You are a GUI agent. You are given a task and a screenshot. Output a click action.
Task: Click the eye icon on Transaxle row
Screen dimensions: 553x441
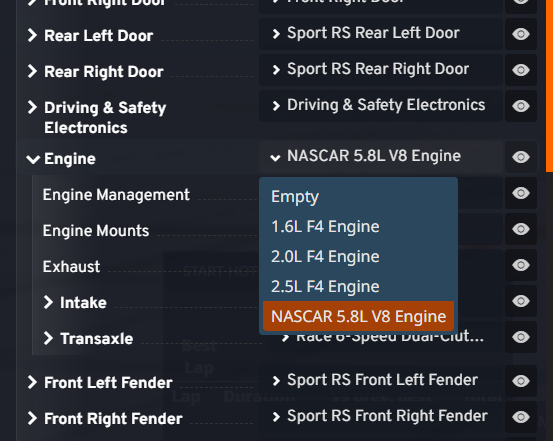pos(521,337)
